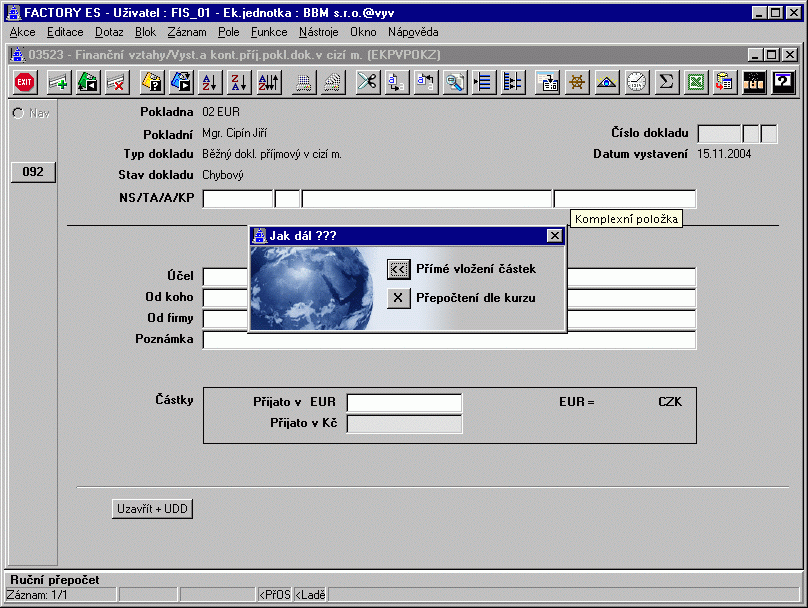Click the Číslo dokladu first field
Image resolution: width=808 pixels, height=608 pixels.
coord(719,133)
